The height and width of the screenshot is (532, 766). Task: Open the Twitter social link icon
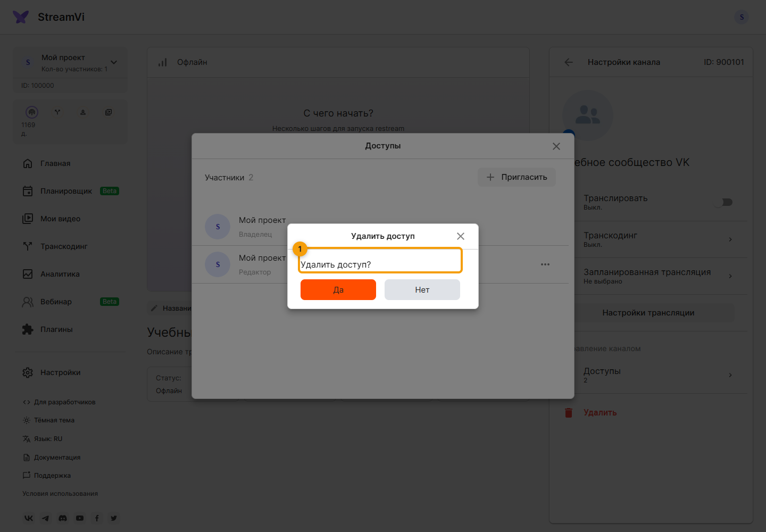114,518
